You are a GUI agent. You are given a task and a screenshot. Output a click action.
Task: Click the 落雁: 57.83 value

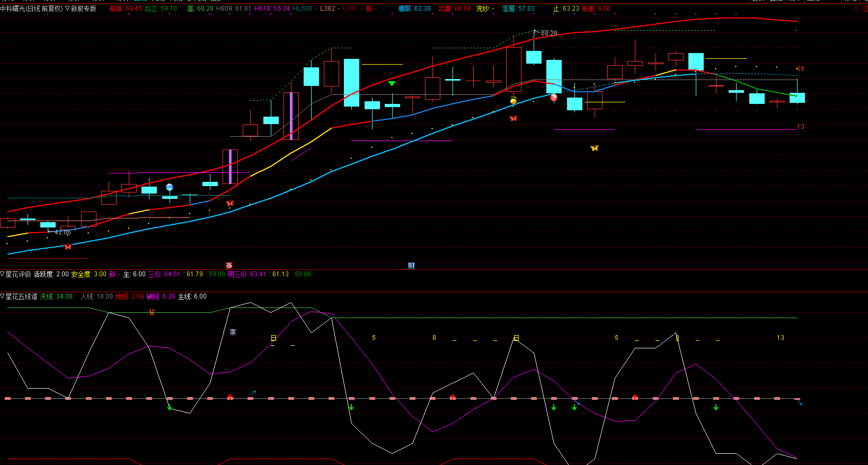(x=518, y=8)
